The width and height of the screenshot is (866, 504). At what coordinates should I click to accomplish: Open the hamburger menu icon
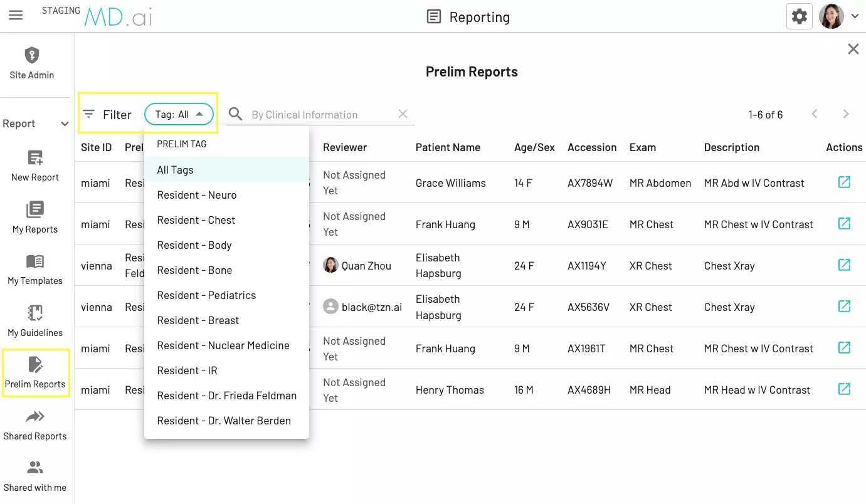tap(16, 16)
